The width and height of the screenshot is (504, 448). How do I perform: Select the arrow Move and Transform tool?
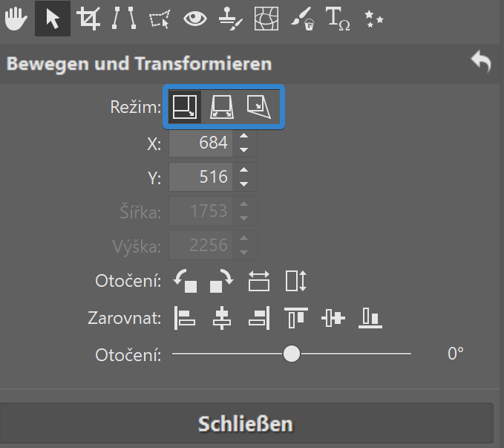[53, 19]
